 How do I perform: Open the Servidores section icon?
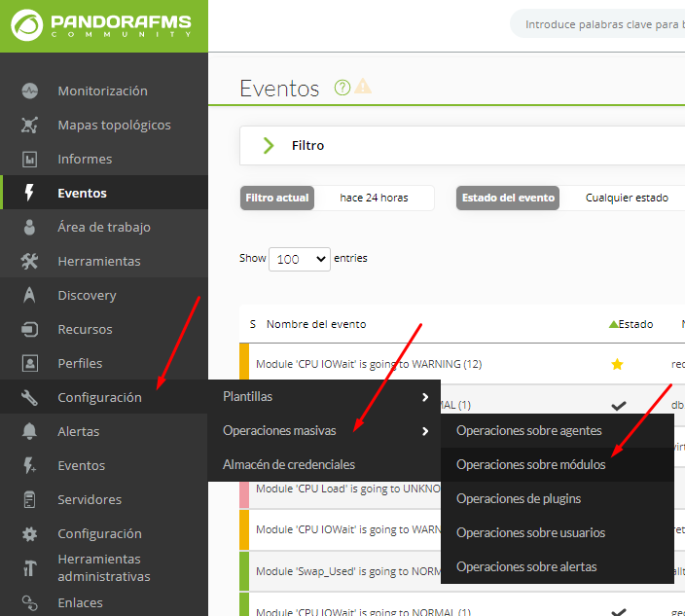(x=30, y=499)
